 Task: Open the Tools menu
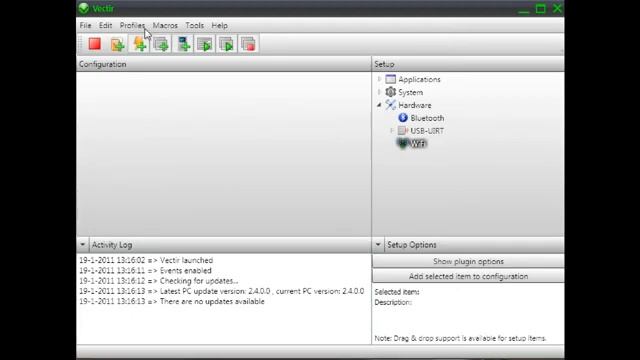coord(194,25)
